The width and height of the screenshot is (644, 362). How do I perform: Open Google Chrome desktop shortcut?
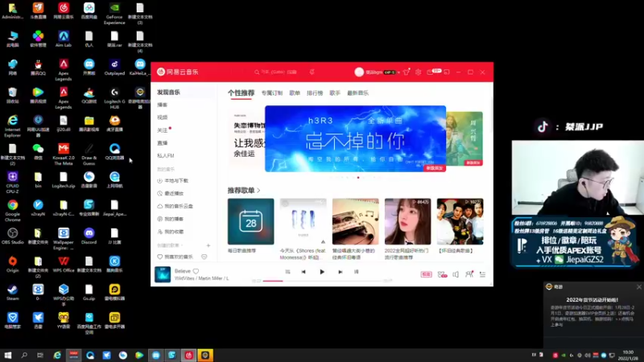(x=12, y=211)
